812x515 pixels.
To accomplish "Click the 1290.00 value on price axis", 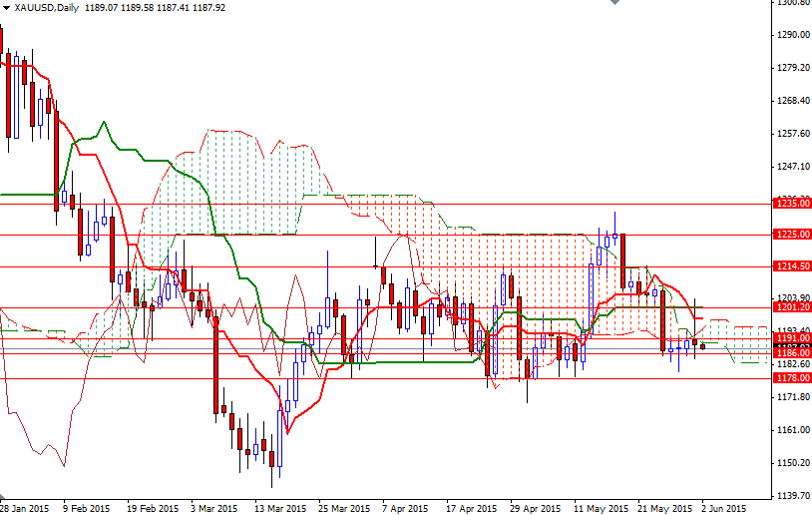I will click(793, 35).
